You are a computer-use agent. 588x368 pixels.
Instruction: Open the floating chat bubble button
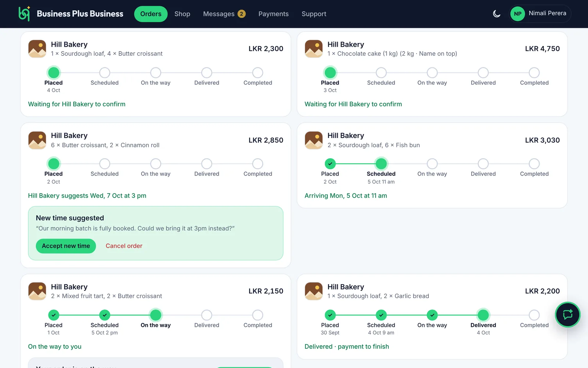(567, 315)
